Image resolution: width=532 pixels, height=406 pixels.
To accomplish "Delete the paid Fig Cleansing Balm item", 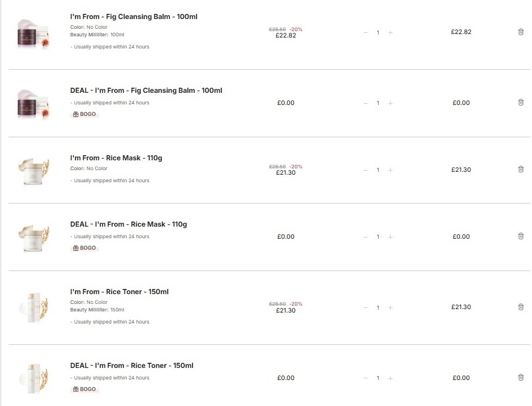I will pyautogui.click(x=521, y=32).
